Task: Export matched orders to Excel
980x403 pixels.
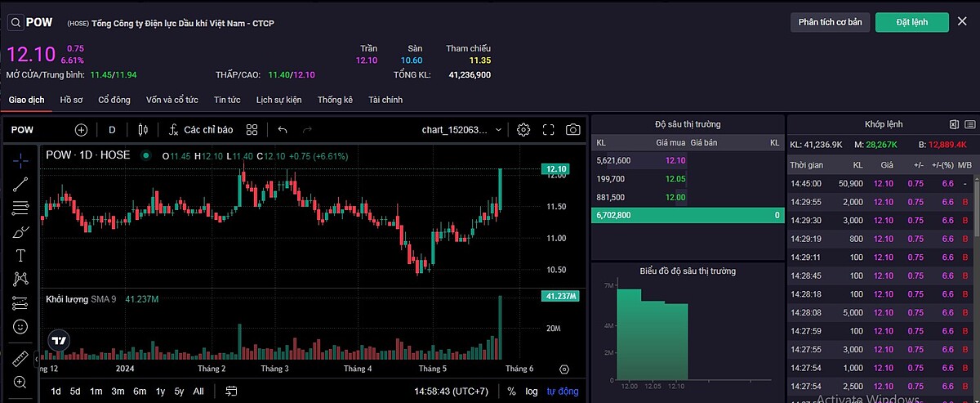Action: pos(953,124)
